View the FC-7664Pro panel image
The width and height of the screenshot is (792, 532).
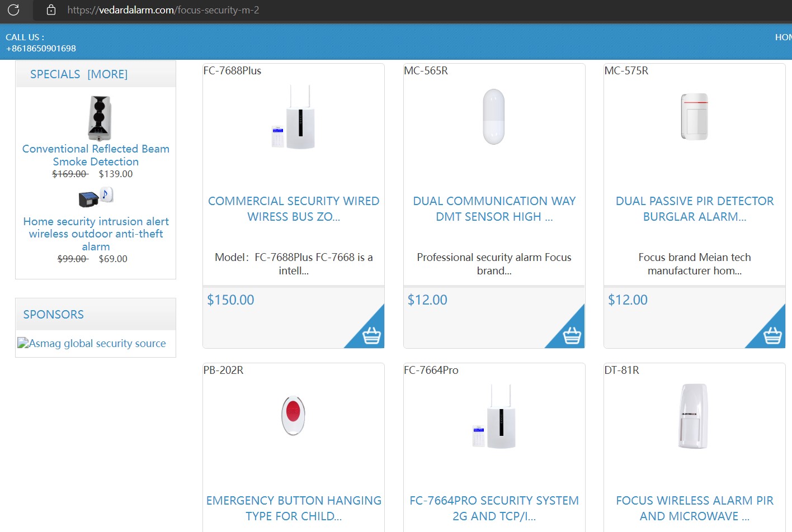click(494, 416)
